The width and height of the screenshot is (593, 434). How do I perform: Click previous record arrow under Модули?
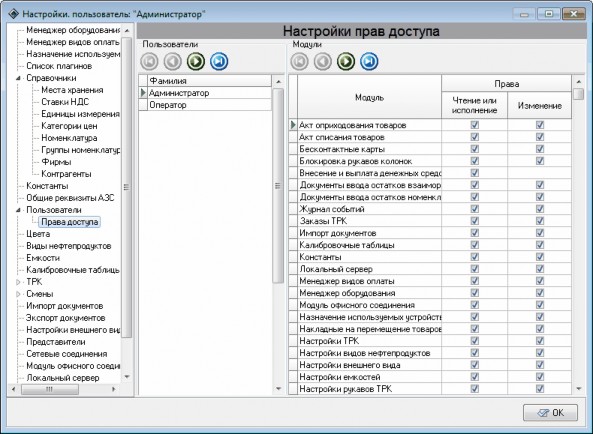[x=323, y=61]
